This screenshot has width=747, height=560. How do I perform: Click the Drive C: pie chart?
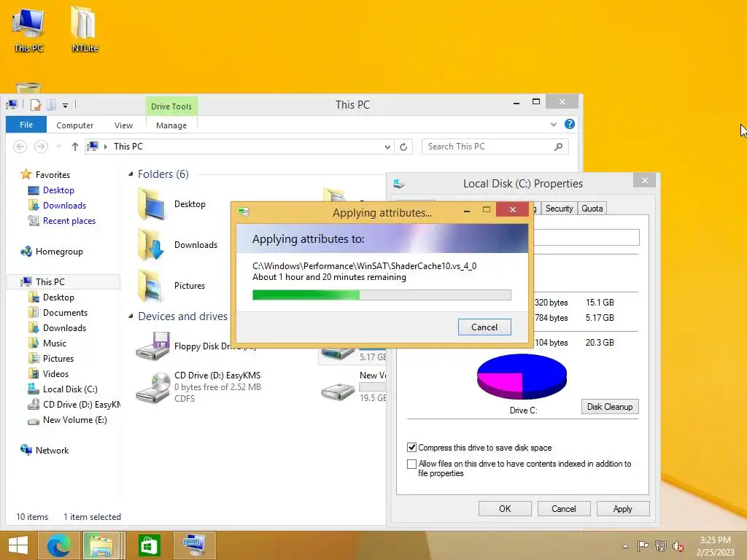(x=522, y=376)
